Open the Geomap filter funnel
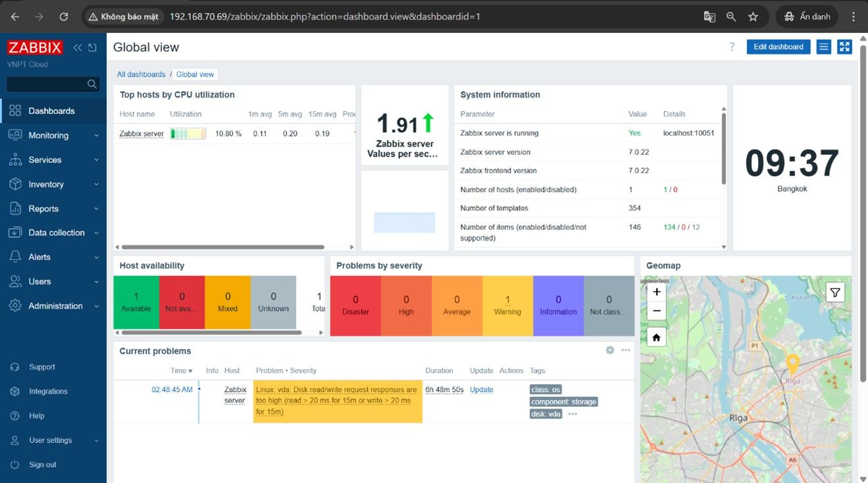The image size is (868, 483). 835,292
